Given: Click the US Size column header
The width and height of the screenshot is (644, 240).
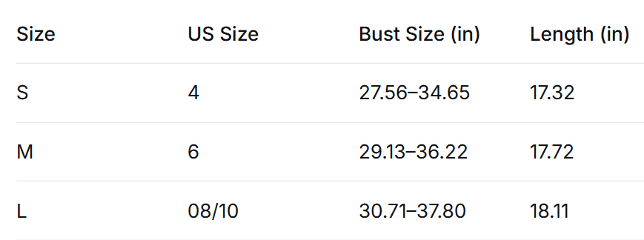Looking at the screenshot, I should pyautogui.click(x=223, y=34).
